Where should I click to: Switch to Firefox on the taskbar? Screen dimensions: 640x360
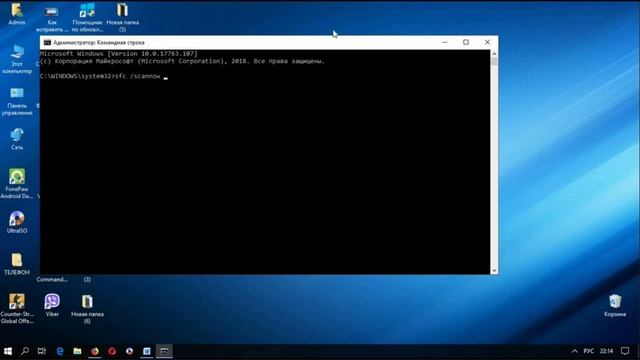pyautogui.click(x=95, y=351)
